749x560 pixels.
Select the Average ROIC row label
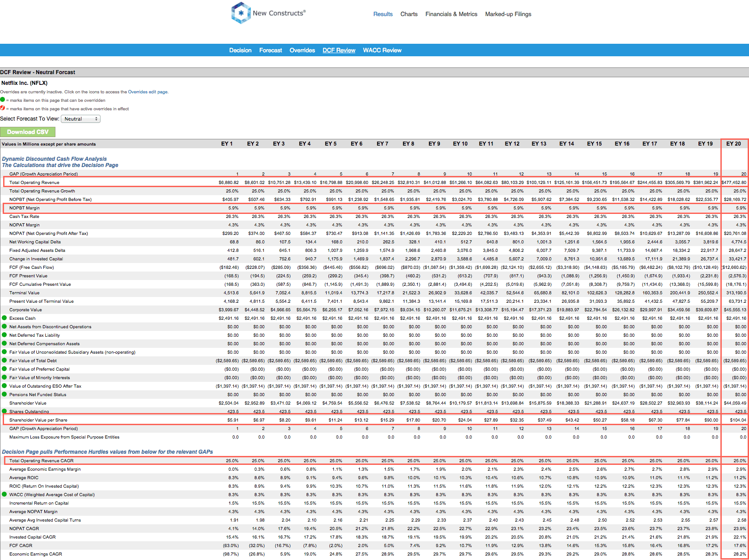point(24,477)
